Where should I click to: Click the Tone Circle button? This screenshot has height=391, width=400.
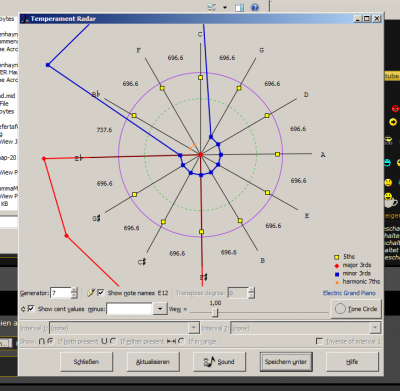pyautogui.click(x=356, y=309)
